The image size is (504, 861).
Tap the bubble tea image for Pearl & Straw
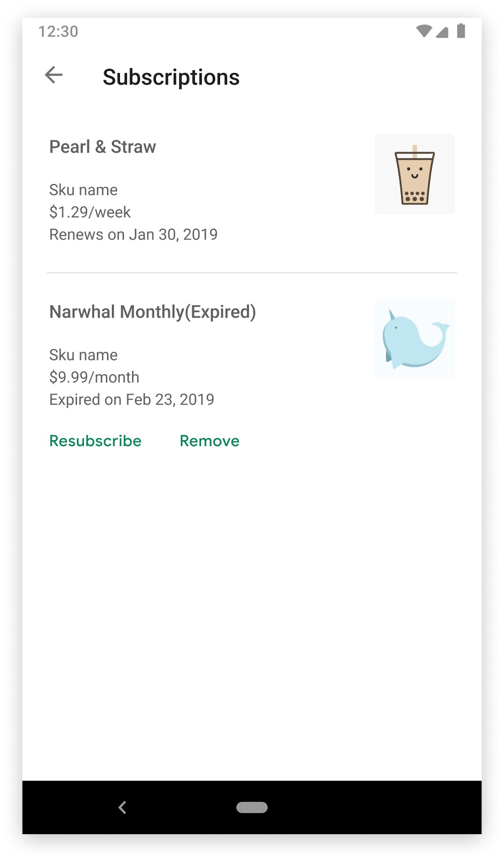pyautogui.click(x=414, y=173)
